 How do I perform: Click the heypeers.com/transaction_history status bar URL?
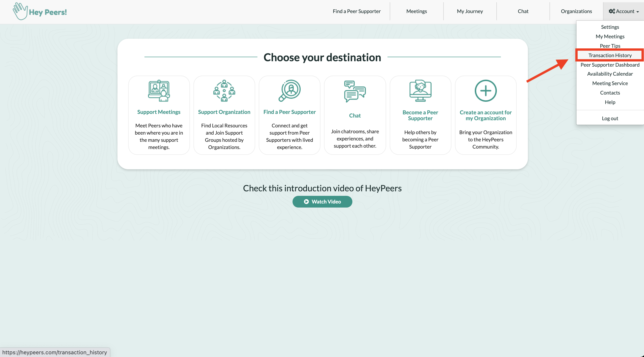55,352
